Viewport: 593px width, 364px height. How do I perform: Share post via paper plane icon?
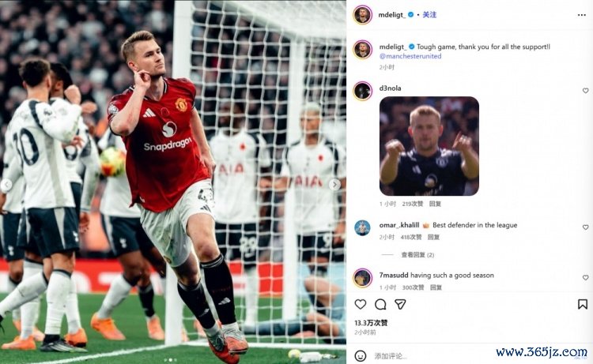click(400, 304)
